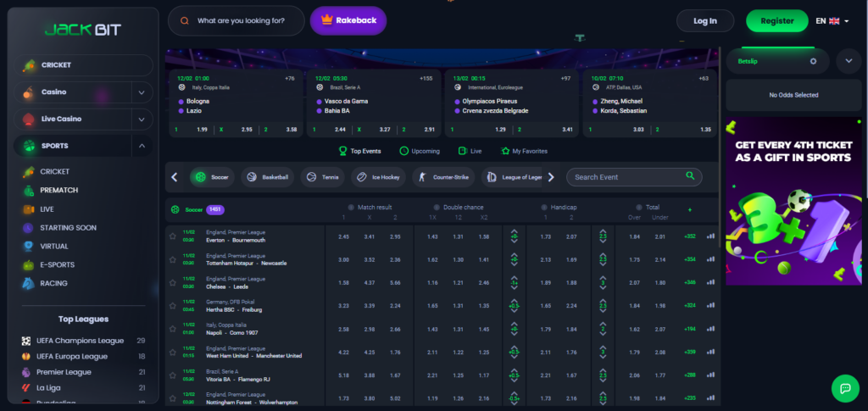Viewport: 868px width, 411px height.
Task: Click the Betslip settings gear icon
Action: click(813, 61)
